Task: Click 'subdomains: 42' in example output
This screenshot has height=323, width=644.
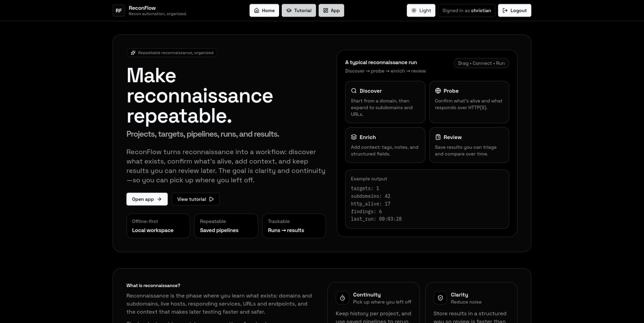Action: pos(371,196)
